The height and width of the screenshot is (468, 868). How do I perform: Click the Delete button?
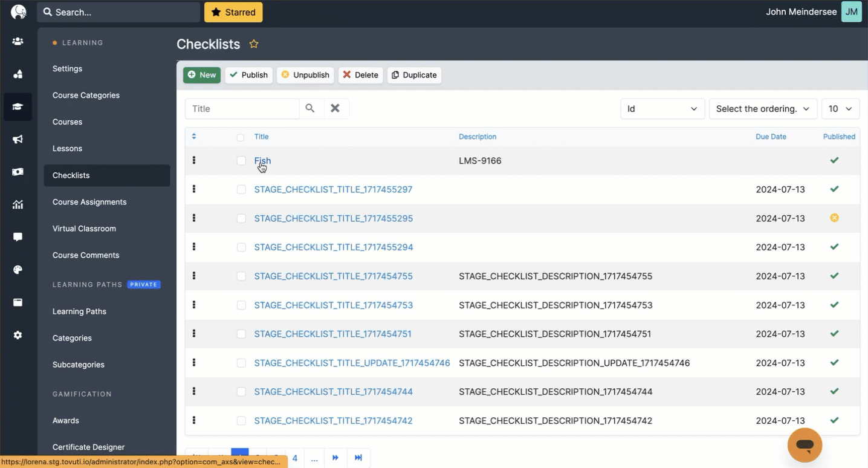pos(360,75)
